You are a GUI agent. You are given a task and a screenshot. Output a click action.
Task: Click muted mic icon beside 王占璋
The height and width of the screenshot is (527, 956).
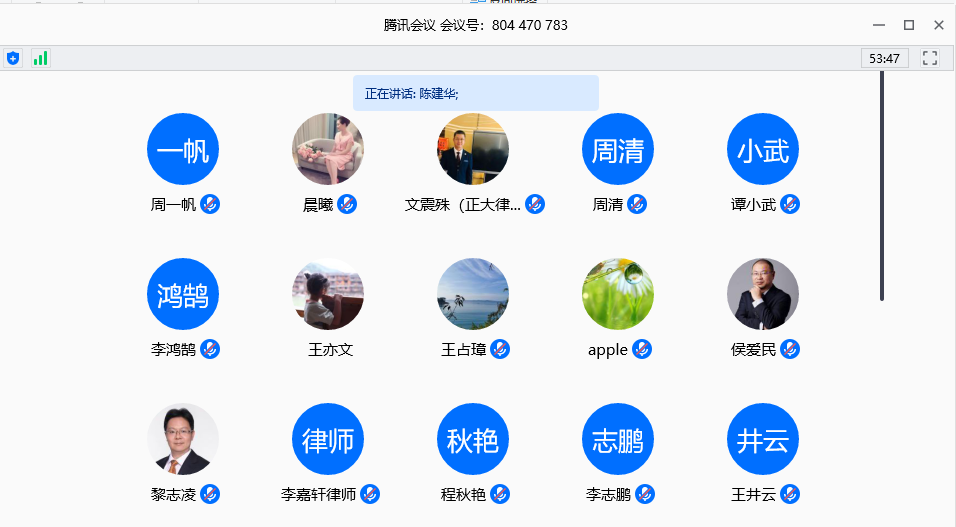tap(500, 349)
